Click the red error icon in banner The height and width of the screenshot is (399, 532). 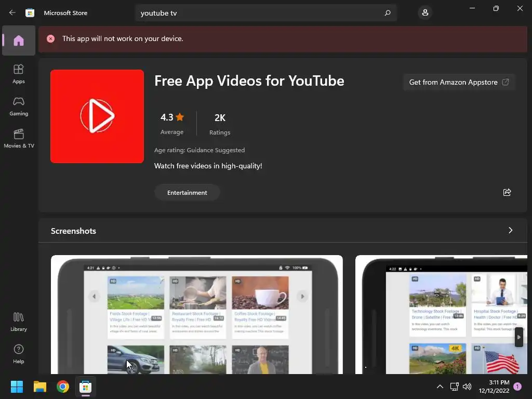[50, 38]
